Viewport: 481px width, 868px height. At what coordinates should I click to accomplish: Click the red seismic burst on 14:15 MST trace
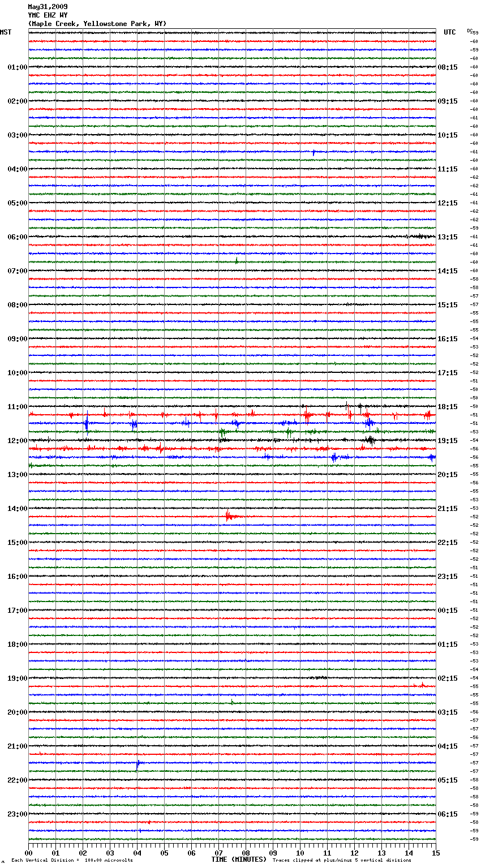coord(233,516)
